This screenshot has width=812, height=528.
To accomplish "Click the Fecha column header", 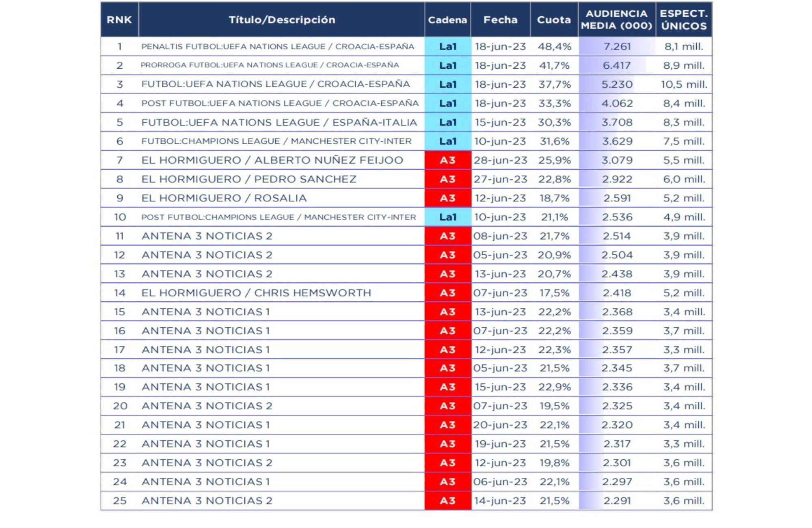I will pyautogui.click(x=500, y=20).
